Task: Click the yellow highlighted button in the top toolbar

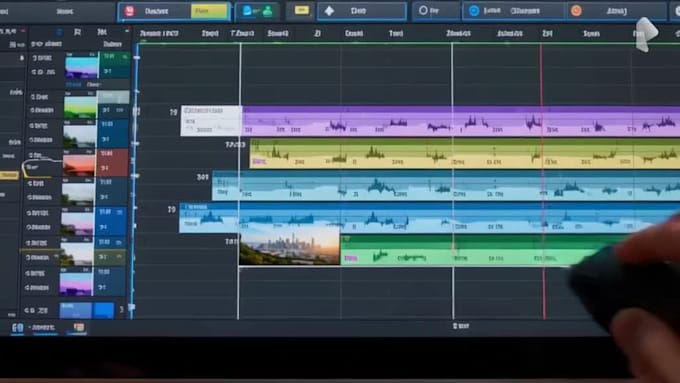Action: (x=209, y=11)
